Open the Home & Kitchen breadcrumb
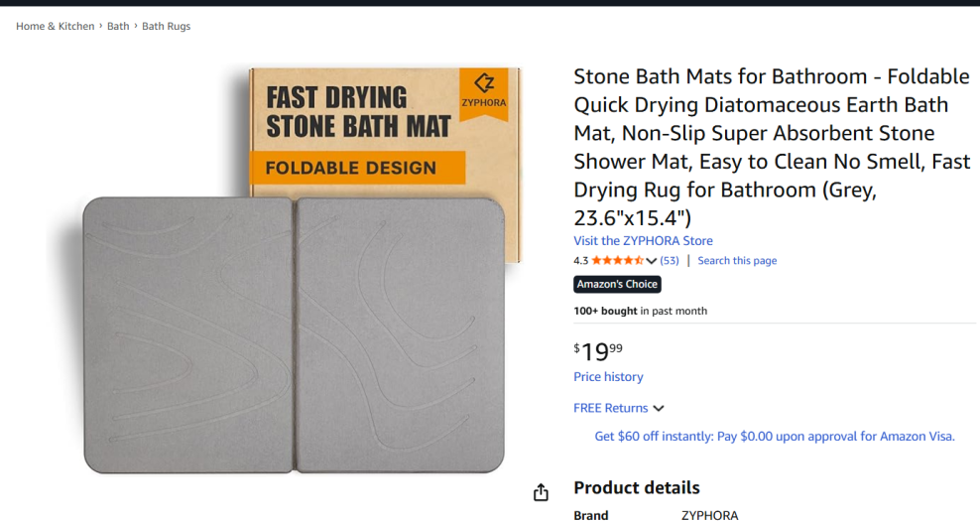Viewport: 980px width, 522px height. [56, 27]
